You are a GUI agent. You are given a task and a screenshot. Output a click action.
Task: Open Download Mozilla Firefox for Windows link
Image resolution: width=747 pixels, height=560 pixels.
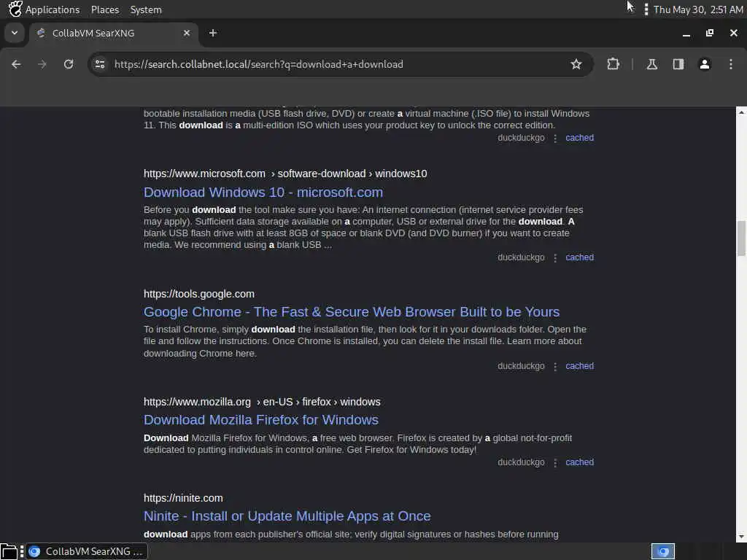point(261,420)
